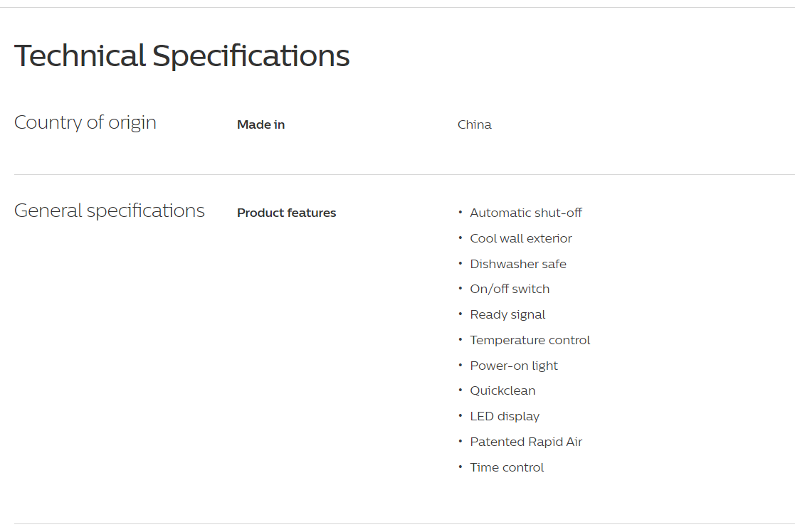Screen dimensions: 795x532
Task: Select the Automatic shut-off feature item
Action: 526,213
